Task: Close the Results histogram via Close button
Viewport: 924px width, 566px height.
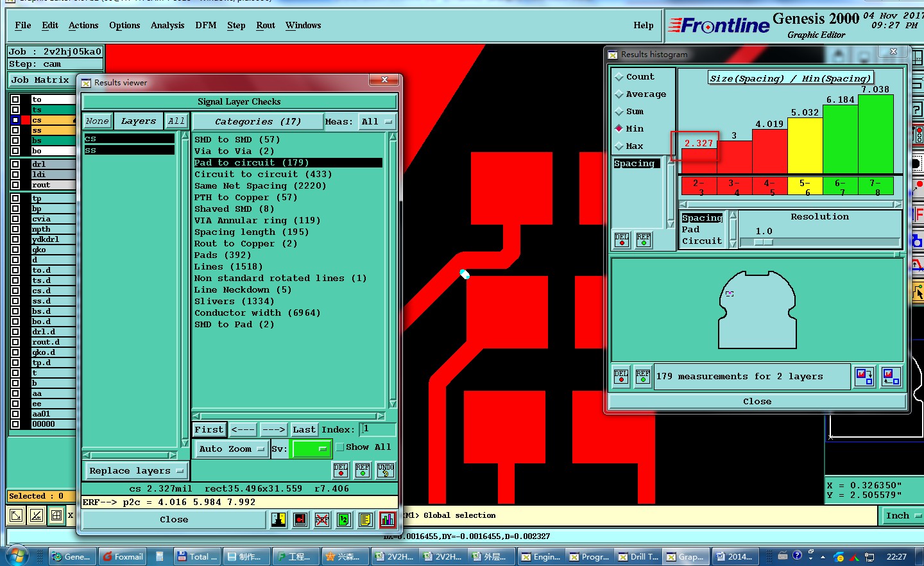Action: [x=757, y=401]
